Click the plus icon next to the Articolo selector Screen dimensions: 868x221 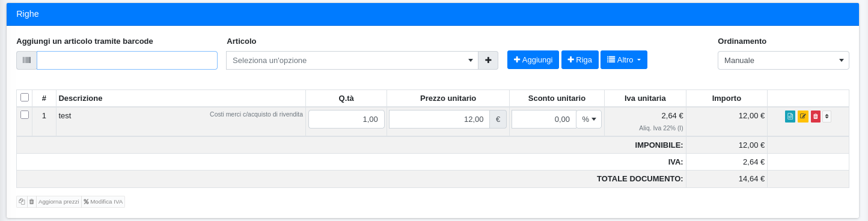point(488,60)
